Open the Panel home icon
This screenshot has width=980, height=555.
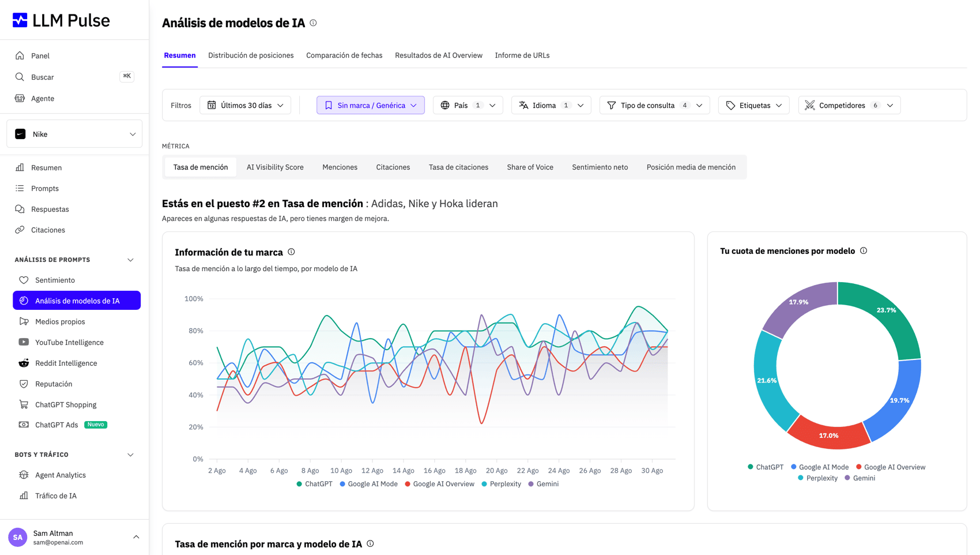coord(20,55)
